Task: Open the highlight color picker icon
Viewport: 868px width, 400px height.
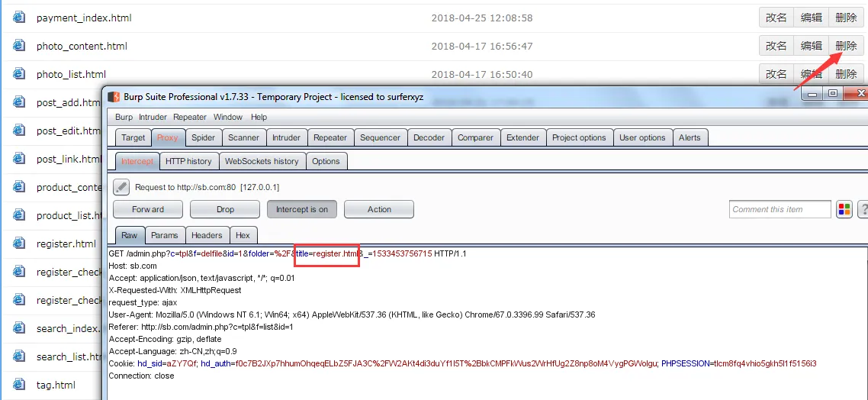Action: click(x=844, y=209)
